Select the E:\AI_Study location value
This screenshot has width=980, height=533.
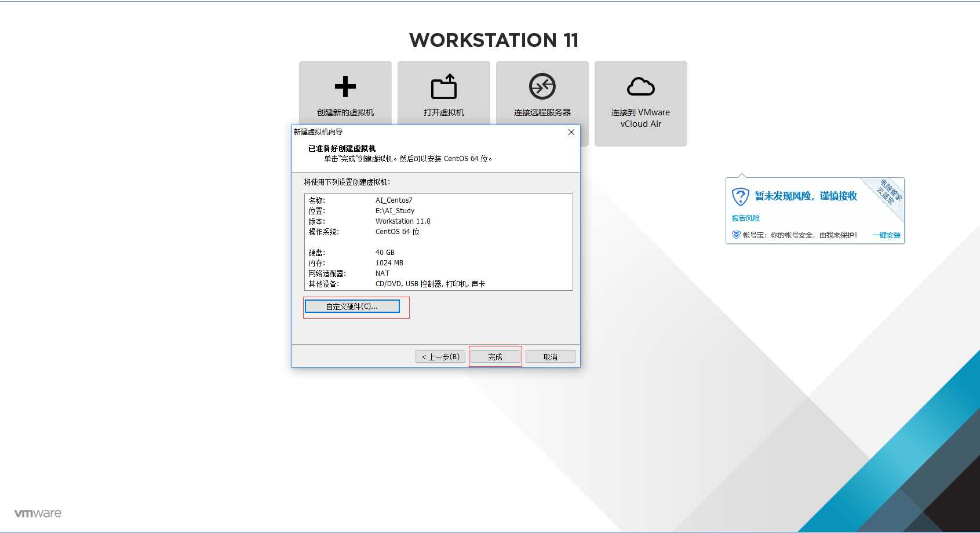tap(395, 211)
